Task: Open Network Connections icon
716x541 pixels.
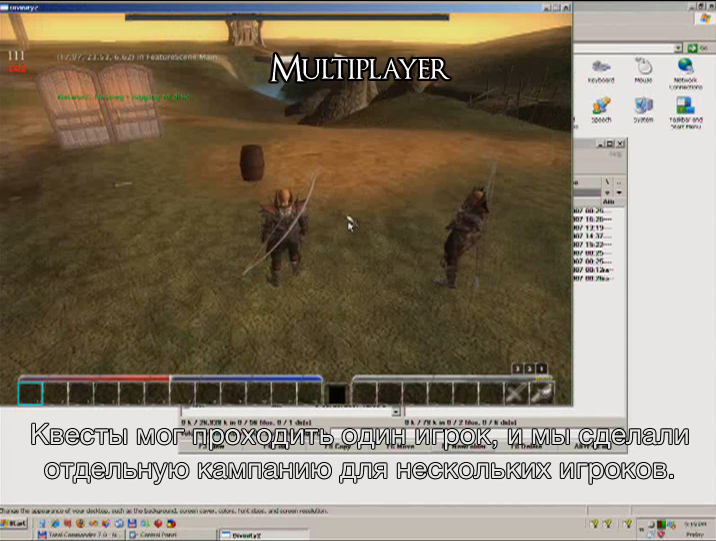Action: point(685,74)
